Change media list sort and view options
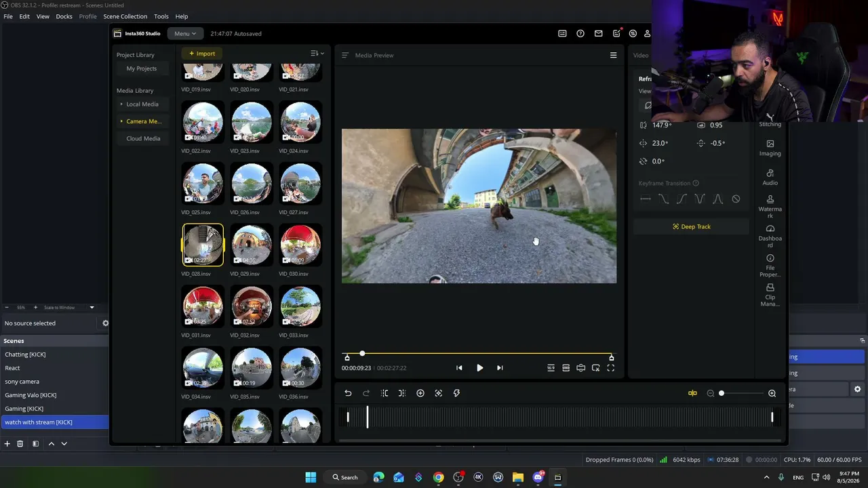This screenshot has width=868, height=488. tap(317, 54)
